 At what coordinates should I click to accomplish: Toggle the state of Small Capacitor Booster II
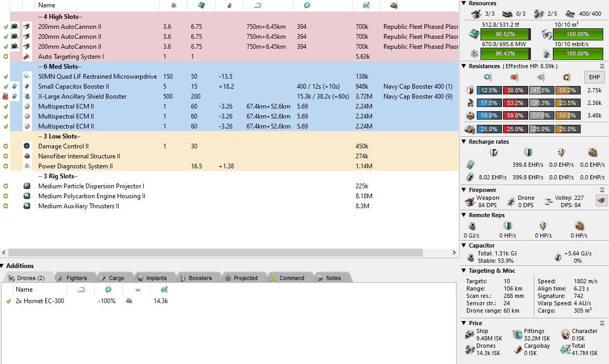6,87
